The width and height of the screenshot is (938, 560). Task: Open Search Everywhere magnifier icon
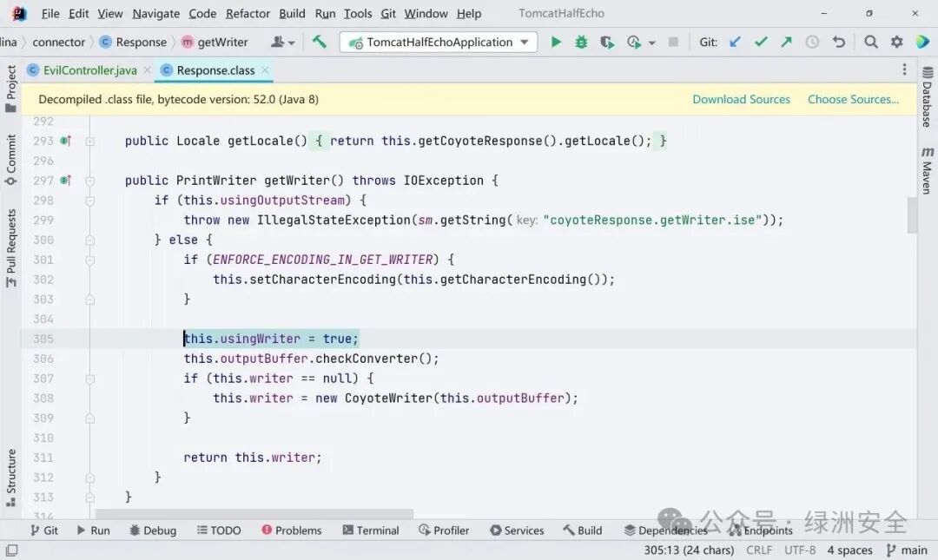871,42
